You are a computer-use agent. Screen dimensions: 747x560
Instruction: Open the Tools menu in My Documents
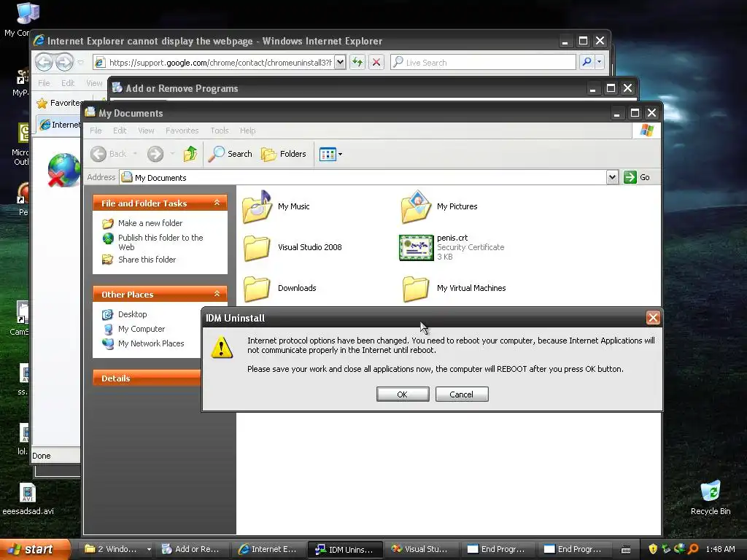coord(220,131)
